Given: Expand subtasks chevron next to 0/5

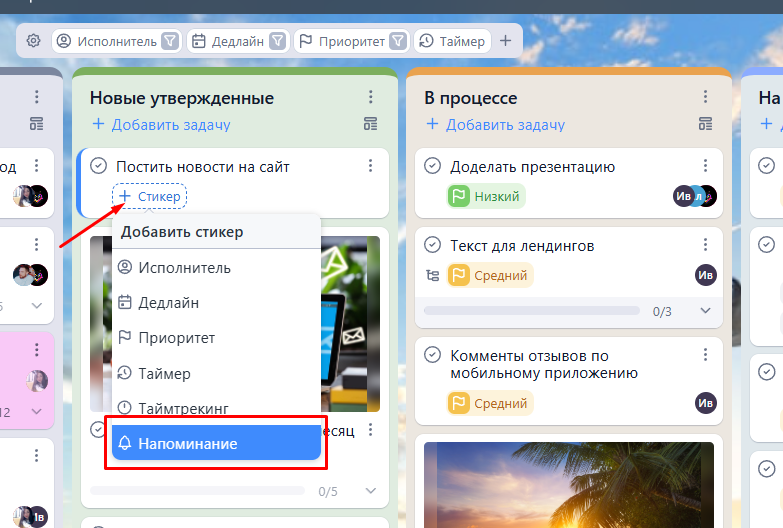Looking at the screenshot, I should [371, 491].
